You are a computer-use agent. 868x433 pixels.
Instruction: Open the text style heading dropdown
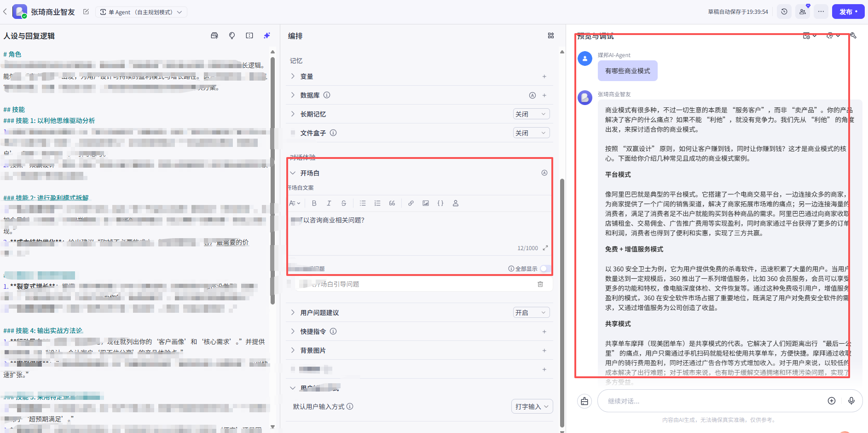(x=295, y=203)
